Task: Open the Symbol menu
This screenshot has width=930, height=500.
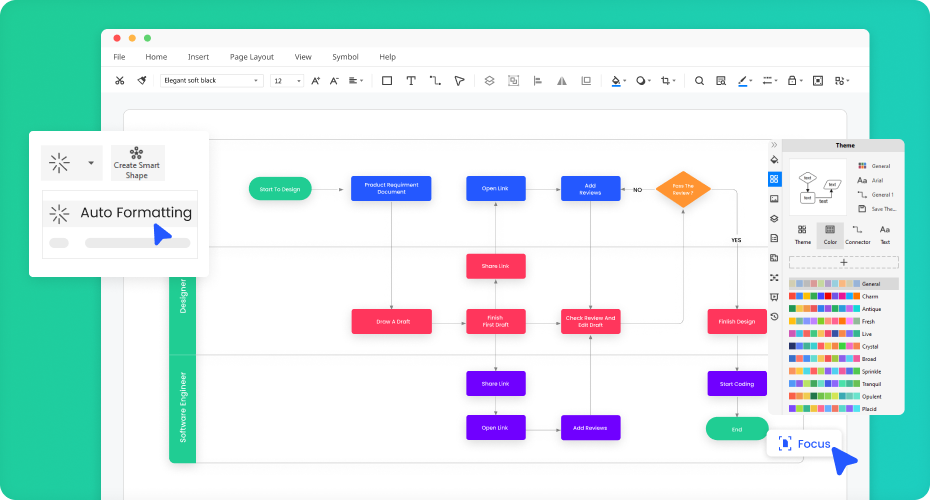Action: point(345,57)
